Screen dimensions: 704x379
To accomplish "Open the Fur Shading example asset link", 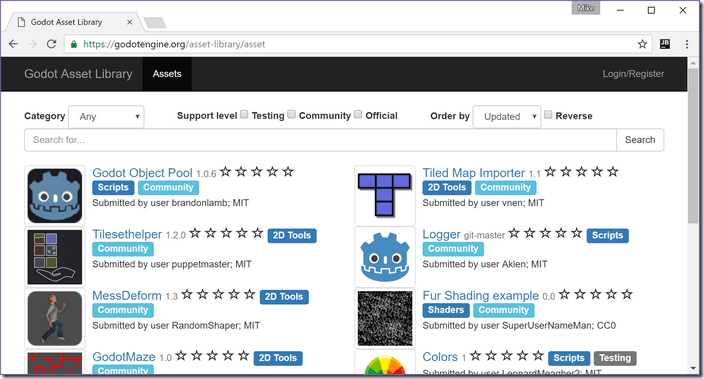I will tap(480, 295).
